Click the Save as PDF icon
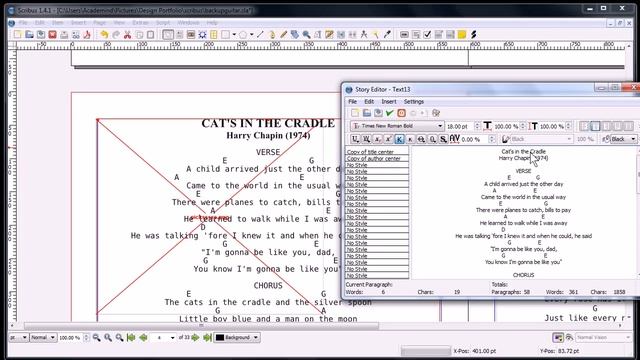640x360 pixels. coord(87,35)
